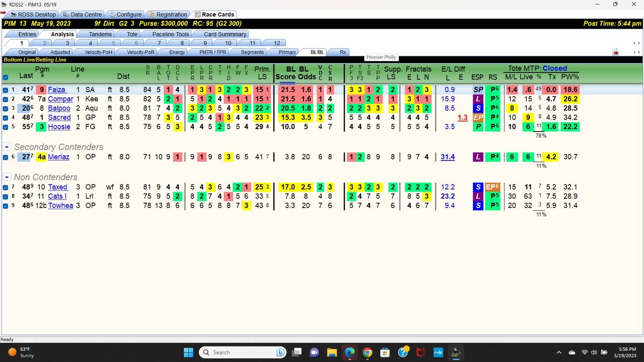Open Microsoft Edge from the taskbar
The height and width of the screenshot is (362, 644).
point(349,353)
